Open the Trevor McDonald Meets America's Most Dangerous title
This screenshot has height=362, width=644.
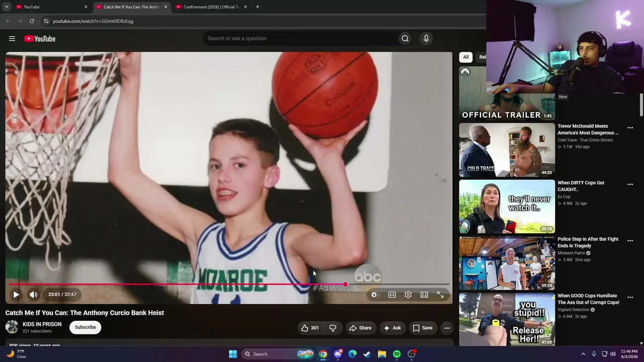coord(588,130)
